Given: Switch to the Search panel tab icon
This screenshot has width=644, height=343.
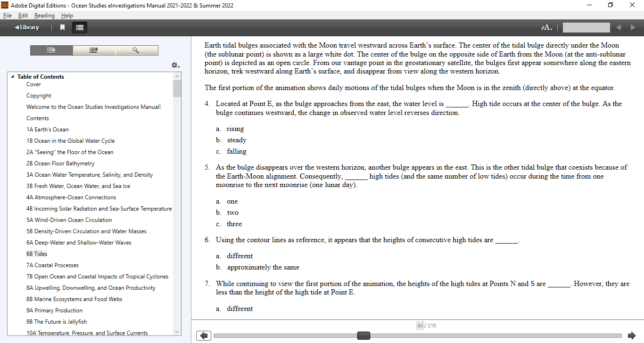Looking at the screenshot, I should click(x=136, y=50).
